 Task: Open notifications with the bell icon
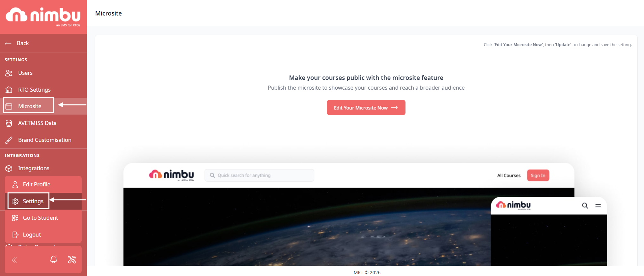coord(54,259)
